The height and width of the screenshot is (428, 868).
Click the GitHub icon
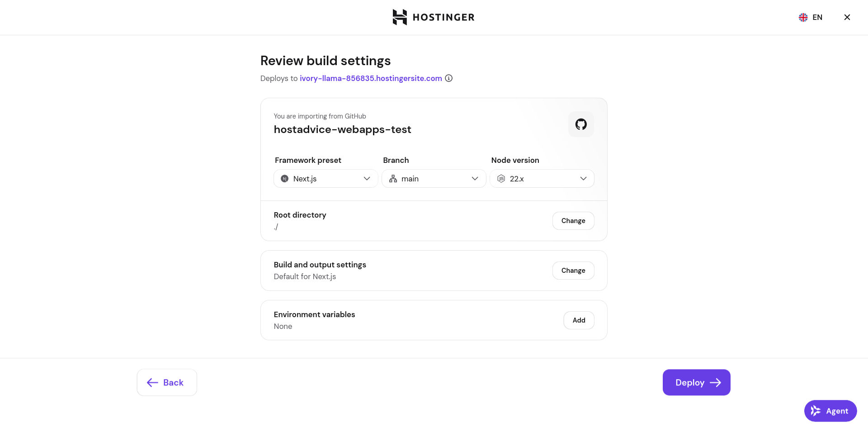[581, 124]
